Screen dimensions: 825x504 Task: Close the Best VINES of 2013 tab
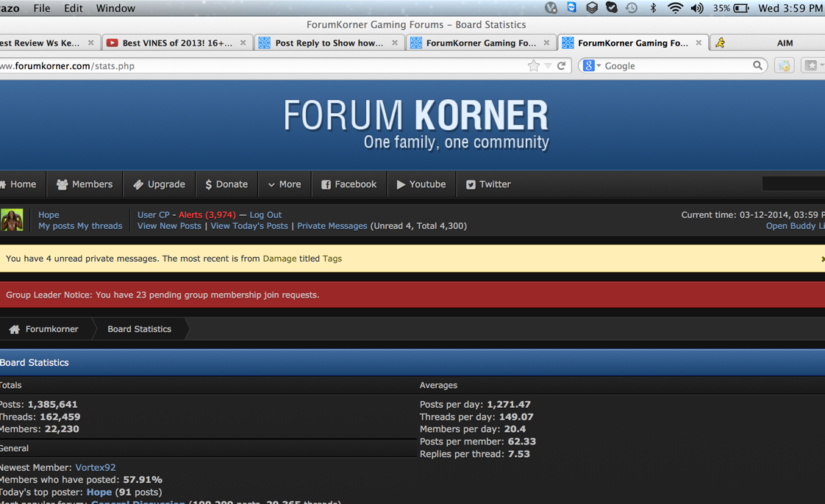pos(243,43)
